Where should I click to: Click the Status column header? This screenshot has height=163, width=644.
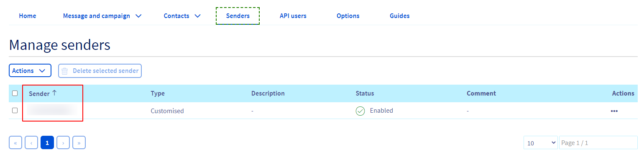(x=365, y=93)
